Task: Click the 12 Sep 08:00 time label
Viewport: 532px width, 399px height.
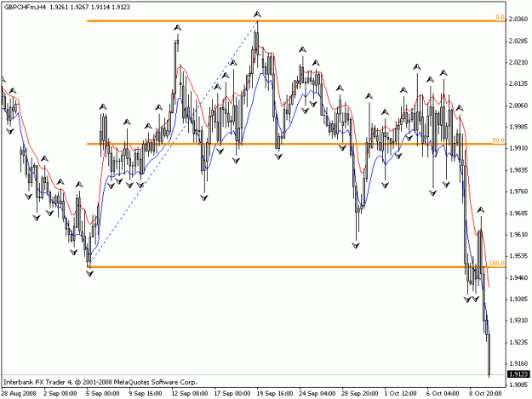Action: (190, 394)
